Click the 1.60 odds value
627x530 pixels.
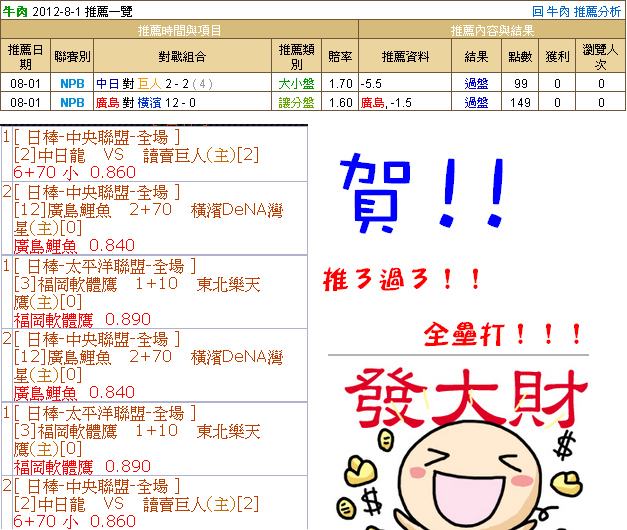pyautogui.click(x=340, y=103)
